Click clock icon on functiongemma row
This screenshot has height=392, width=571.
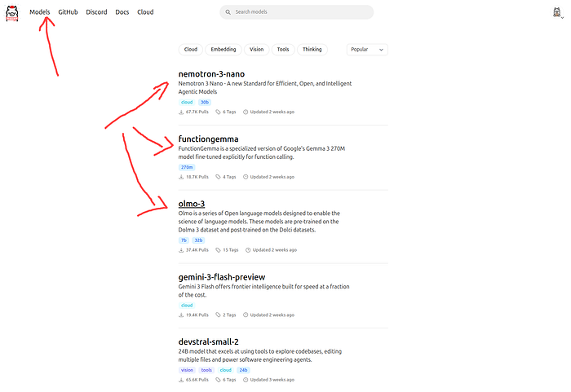[246, 177]
